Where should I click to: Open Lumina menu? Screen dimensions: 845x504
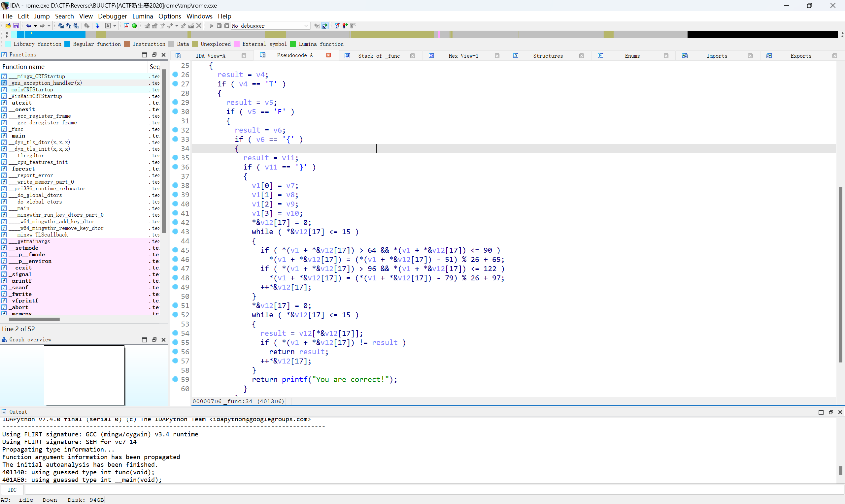(142, 16)
